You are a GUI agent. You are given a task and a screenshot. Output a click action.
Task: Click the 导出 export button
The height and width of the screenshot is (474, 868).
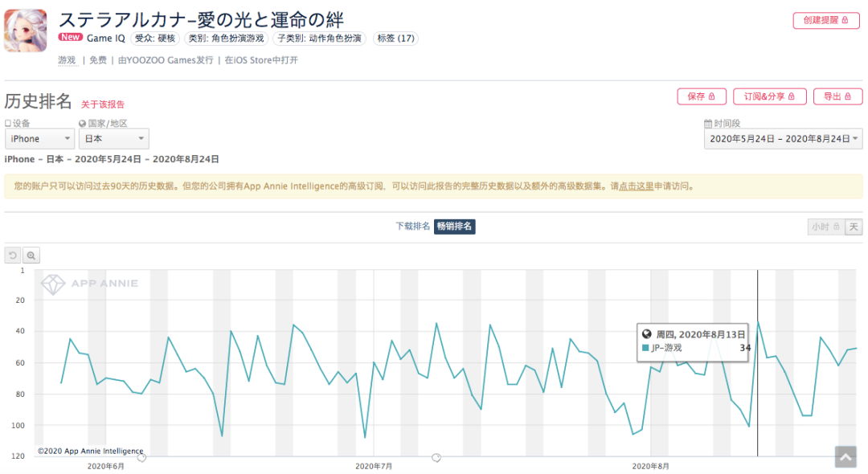[x=837, y=96]
